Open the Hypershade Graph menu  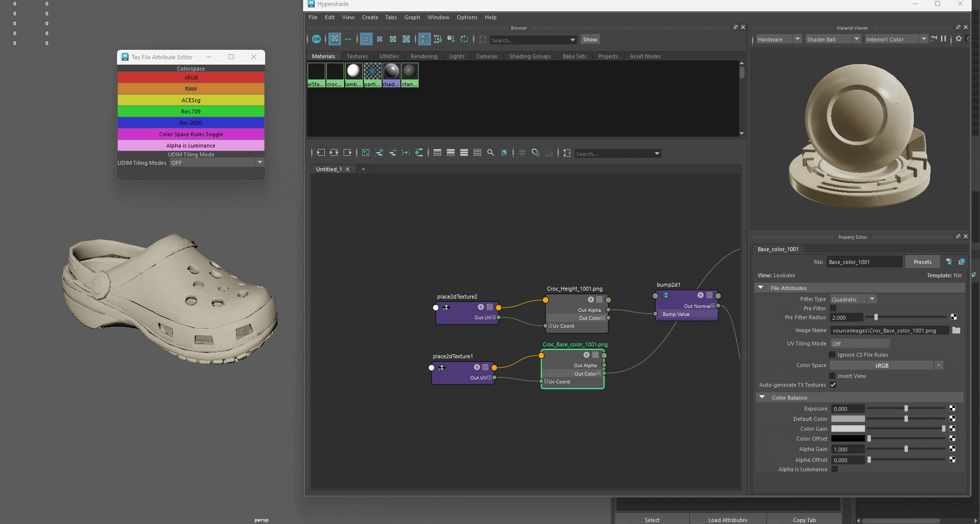tap(412, 17)
